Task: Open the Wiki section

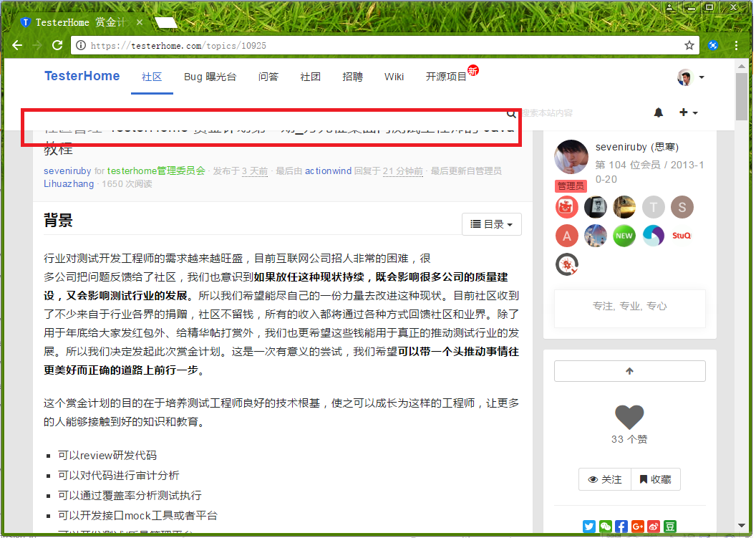Action: click(394, 77)
